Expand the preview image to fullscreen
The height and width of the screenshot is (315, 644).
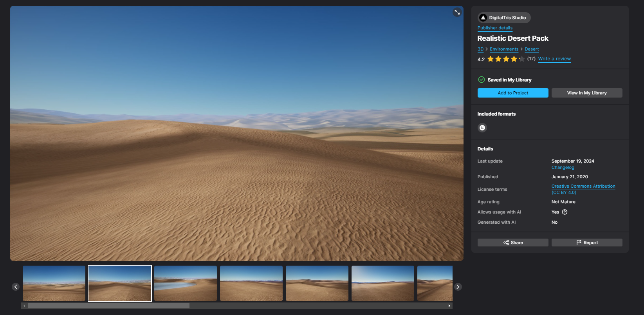pos(457,12)
